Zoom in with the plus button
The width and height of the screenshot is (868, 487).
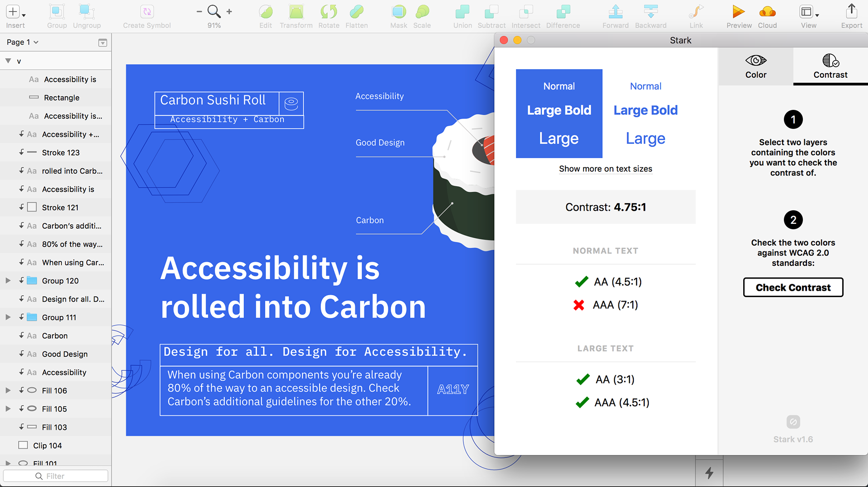click(229, 12)
